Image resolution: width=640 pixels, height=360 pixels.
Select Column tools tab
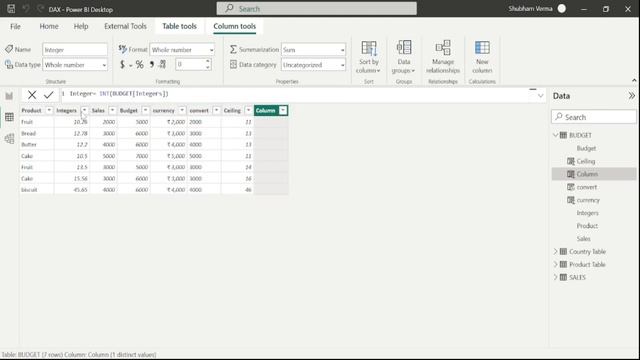point(235,26)
